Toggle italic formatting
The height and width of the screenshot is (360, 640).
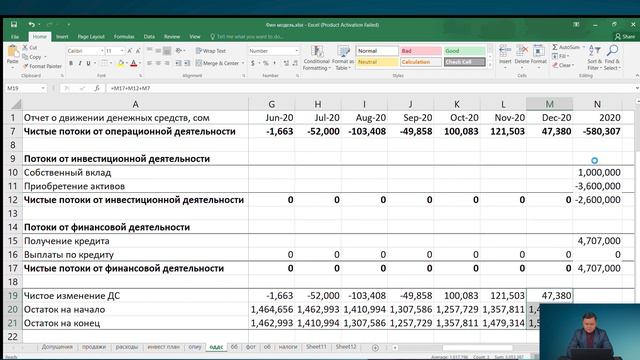click(80, 63)
